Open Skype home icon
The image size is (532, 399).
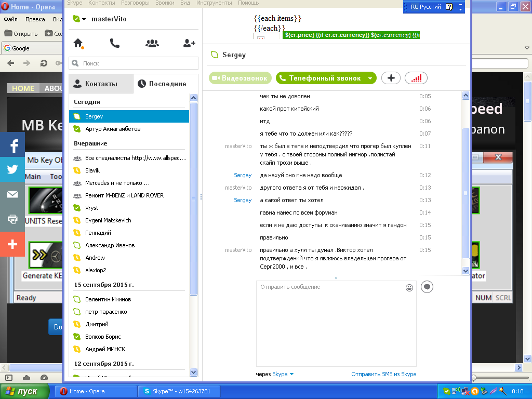click(78, 44)
